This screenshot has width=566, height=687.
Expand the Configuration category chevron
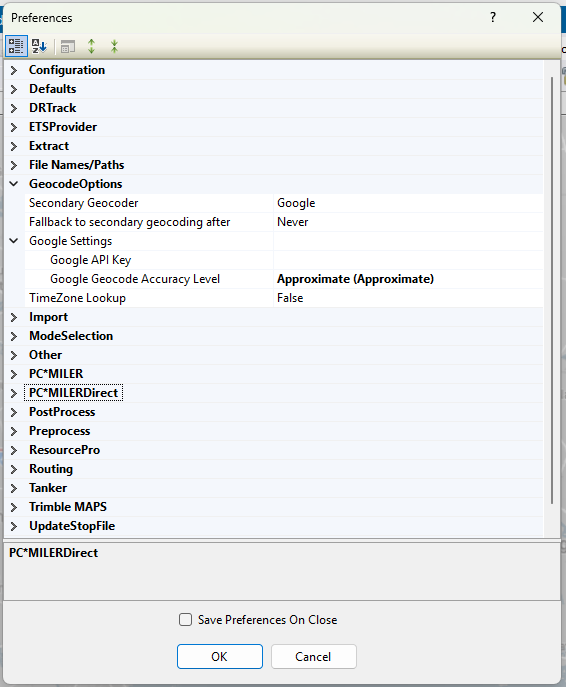coord(14,70)
